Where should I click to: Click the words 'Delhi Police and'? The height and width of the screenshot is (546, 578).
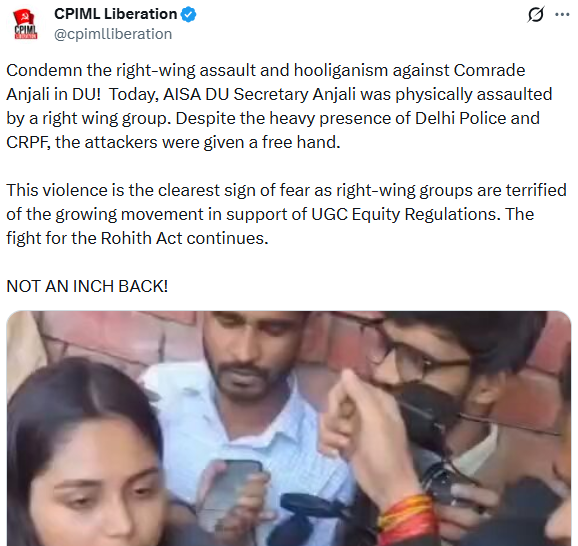pos(477,118)
